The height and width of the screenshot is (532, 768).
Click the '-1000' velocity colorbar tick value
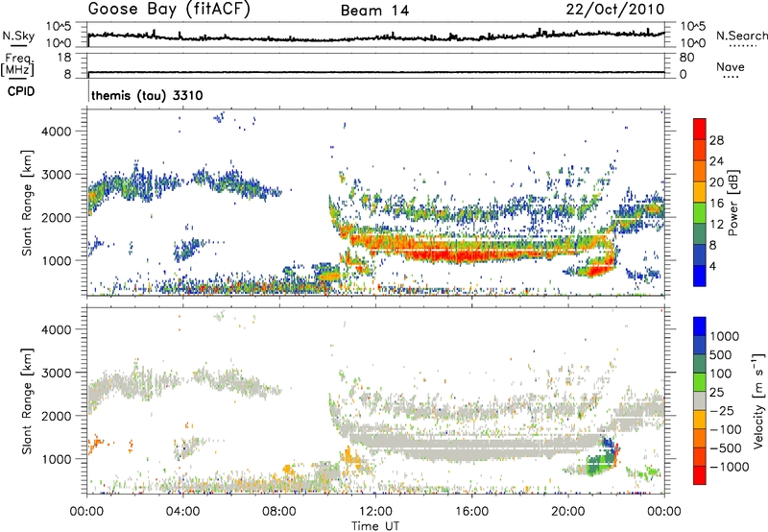[x=730, y=467]
